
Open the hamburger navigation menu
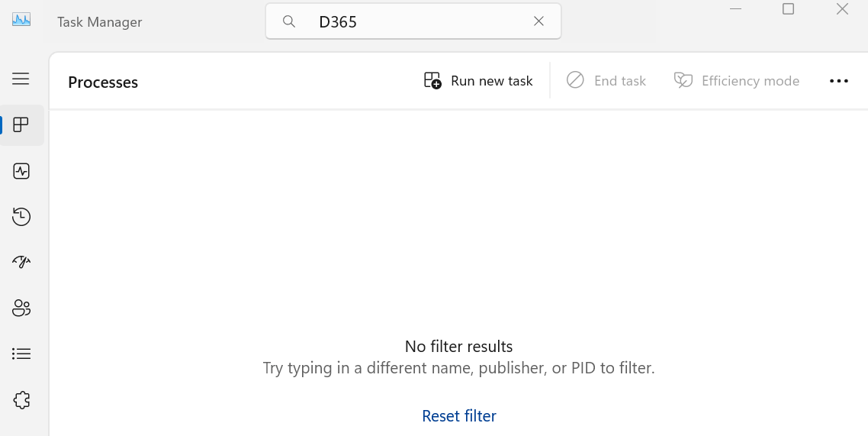pos(21,79)
